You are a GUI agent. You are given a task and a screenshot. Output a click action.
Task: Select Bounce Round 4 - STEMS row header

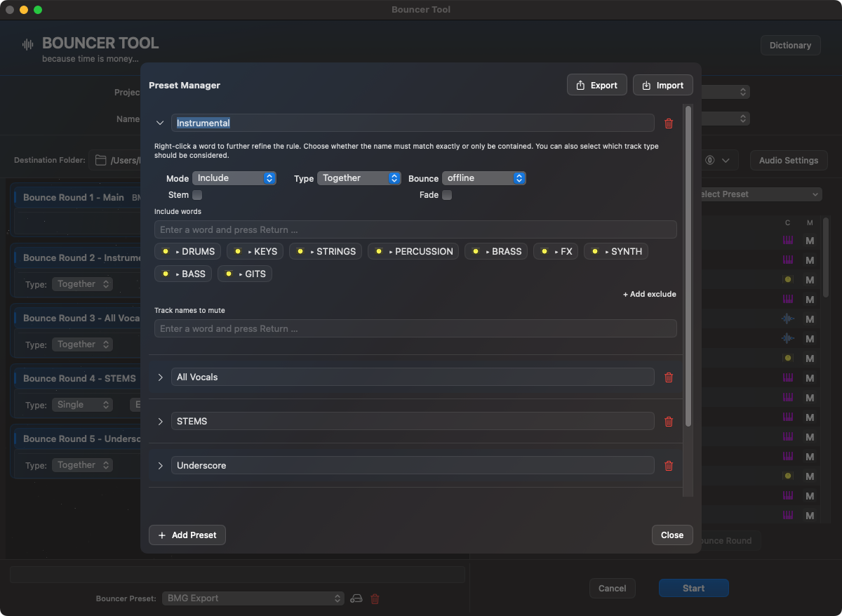(x=77, y=379)
